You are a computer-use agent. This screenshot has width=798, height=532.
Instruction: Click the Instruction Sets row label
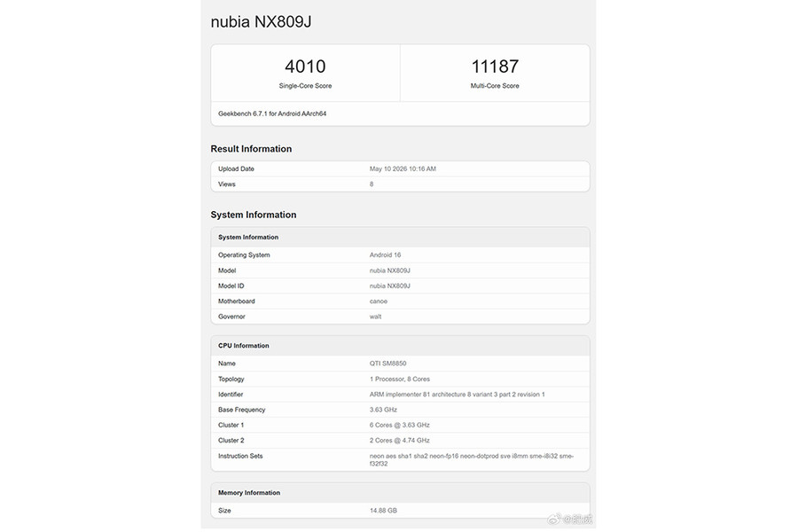tap(240, 456)
